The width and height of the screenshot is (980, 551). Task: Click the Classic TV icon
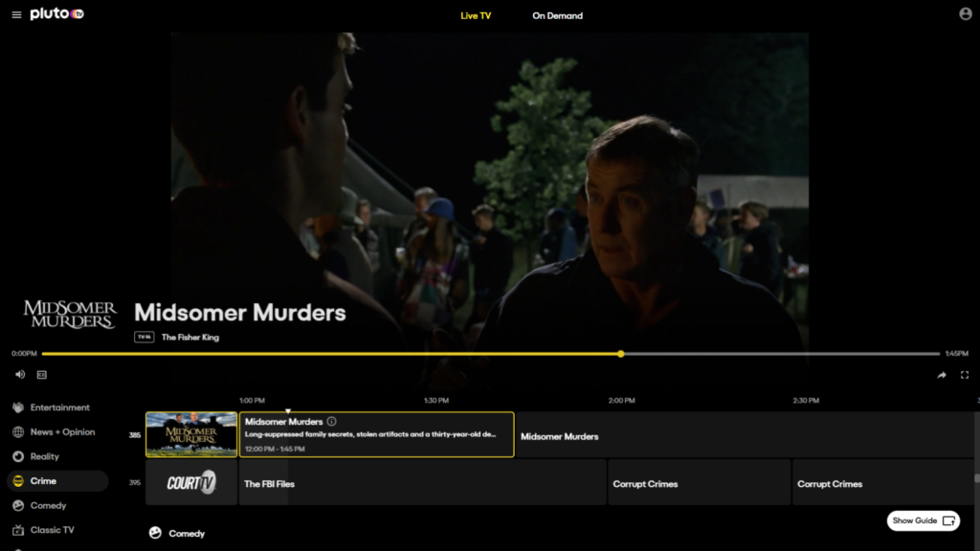click(x=18, y=530)
